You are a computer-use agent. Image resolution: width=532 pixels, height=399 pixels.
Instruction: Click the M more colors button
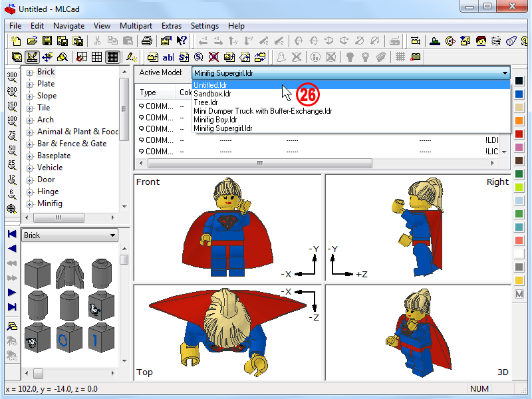pyautogui.click(x=519, y=294)
